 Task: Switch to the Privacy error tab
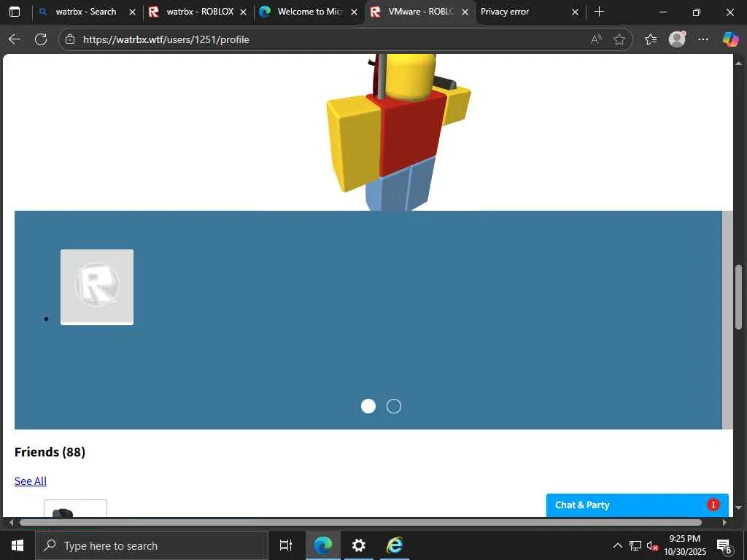click(524, 12)
